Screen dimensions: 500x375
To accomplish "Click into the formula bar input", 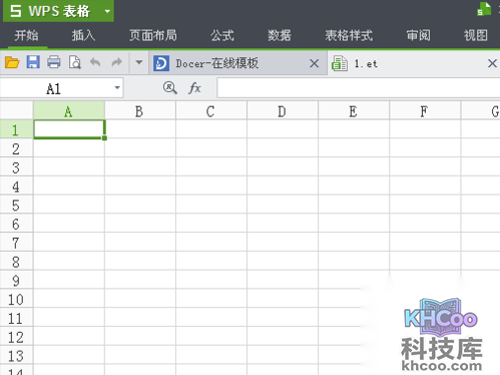I will (358, 88).
